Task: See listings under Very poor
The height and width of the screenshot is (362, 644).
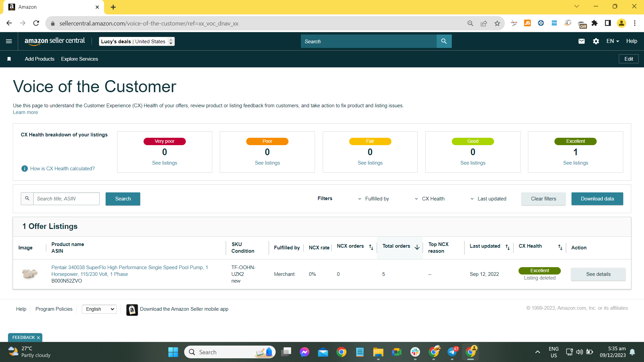Action: pos(165,163)
